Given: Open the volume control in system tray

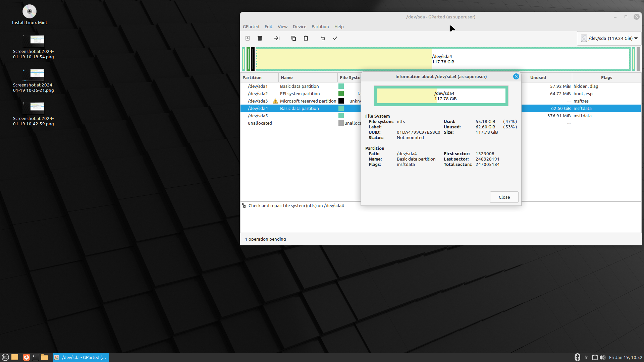Looking at the screenshot, I should tap(602, 357).
